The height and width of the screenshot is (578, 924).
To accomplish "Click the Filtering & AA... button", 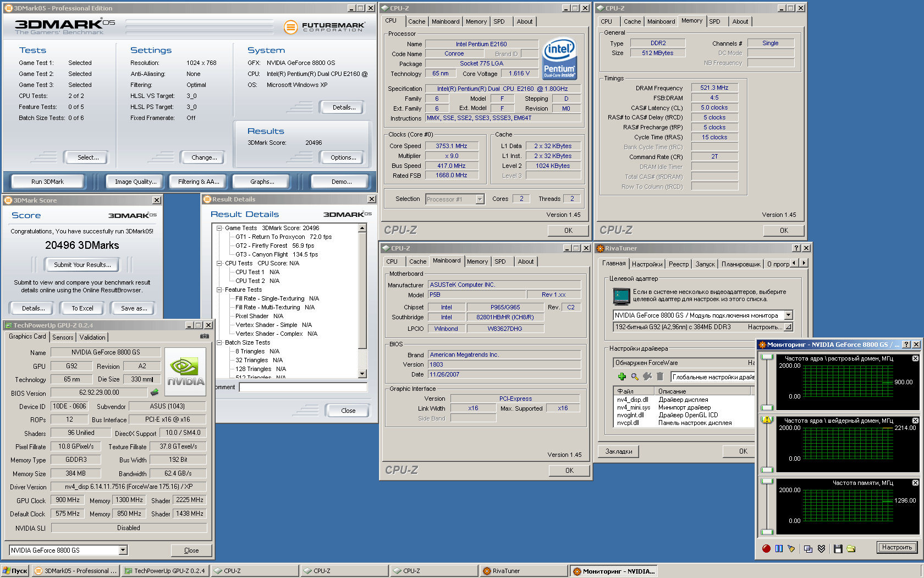I will point(199,182).
